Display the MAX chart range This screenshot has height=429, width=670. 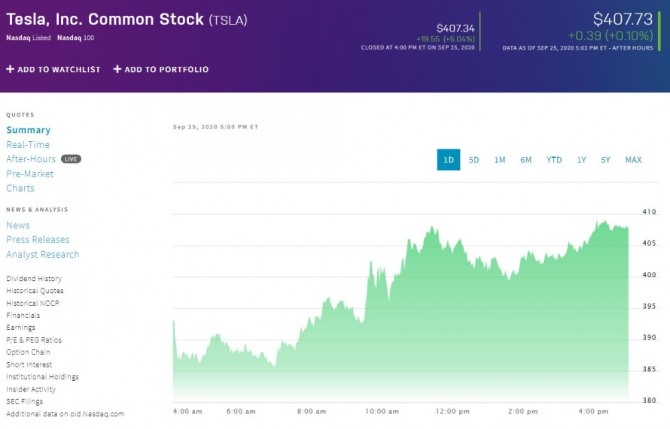pyautogui.click(x=633, y=160)
